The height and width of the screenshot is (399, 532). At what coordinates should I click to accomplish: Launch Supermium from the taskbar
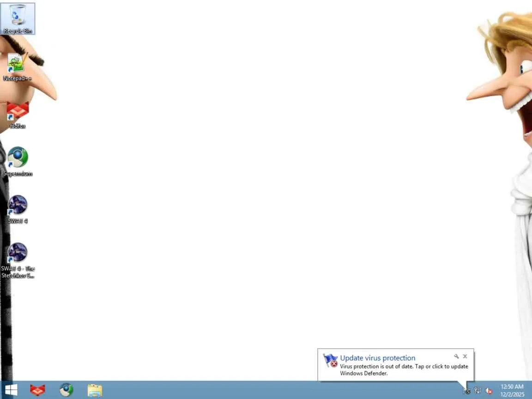point(66,390)
